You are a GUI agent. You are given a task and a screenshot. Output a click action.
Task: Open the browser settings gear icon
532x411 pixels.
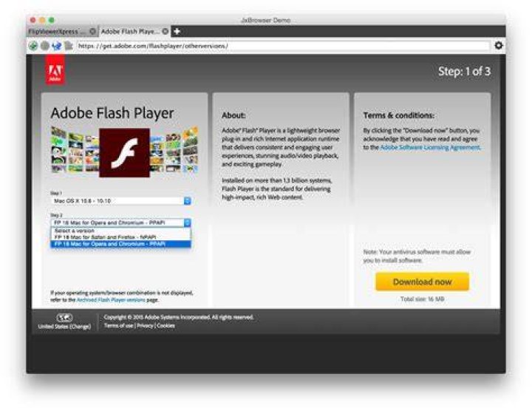point(499,45)
